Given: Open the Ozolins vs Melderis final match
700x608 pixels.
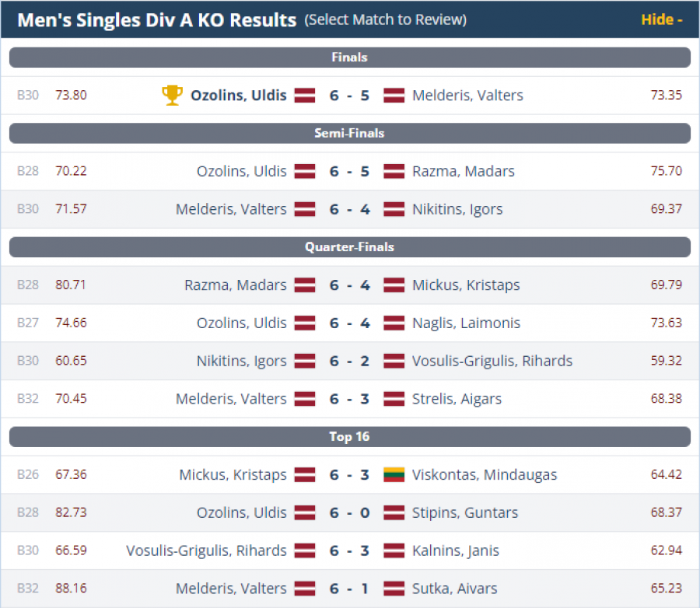Looking at the screenshot, I should (x=349, y=96).
